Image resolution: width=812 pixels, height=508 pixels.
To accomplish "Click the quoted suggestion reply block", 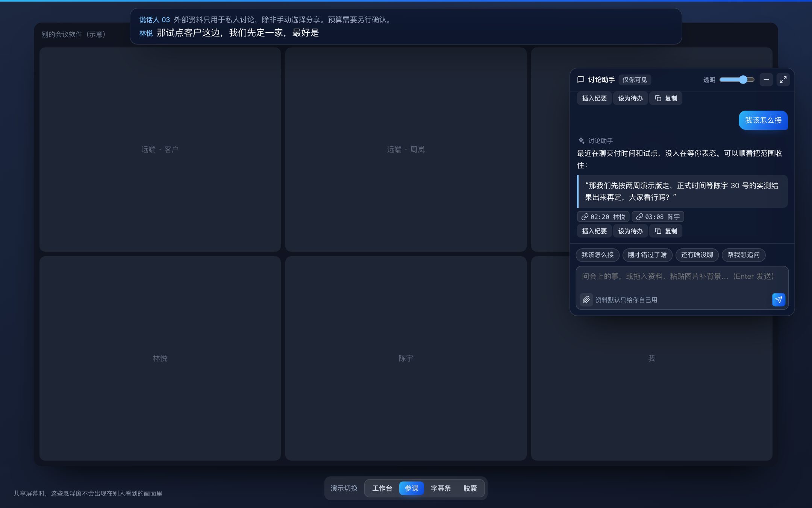I will [682, 191].
